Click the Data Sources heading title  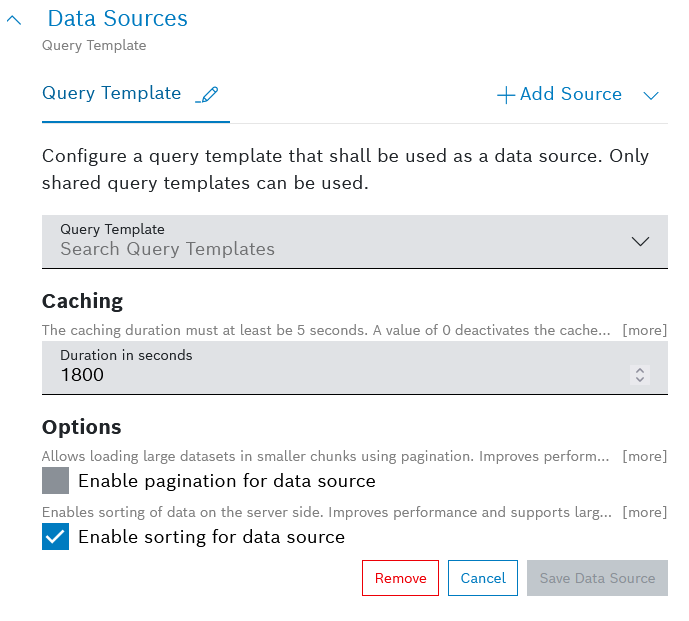coord(117,18)
